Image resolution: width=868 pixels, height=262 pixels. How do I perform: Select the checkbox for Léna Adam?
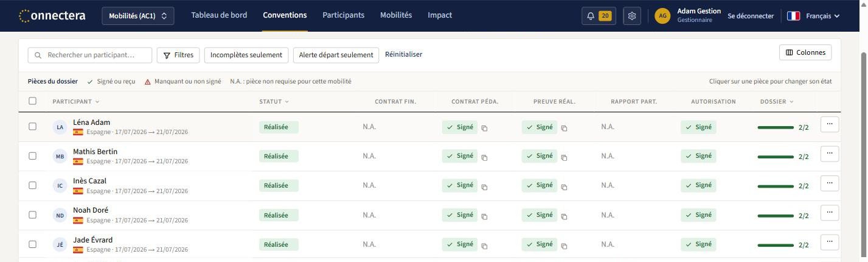(33, 126)
